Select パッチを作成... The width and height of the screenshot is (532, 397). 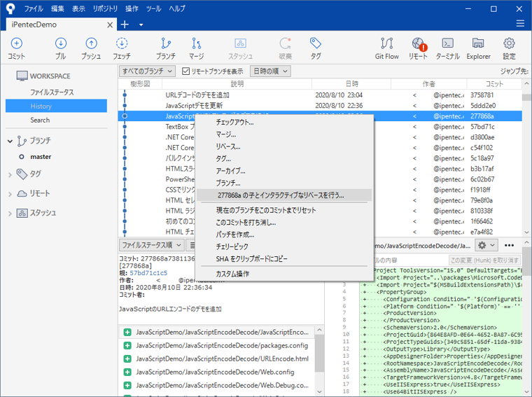(x=284, y=235)
